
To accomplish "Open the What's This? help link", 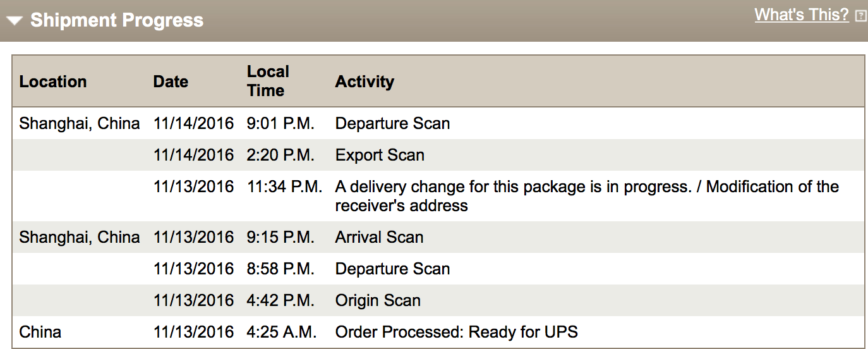I will click(802, 15).
